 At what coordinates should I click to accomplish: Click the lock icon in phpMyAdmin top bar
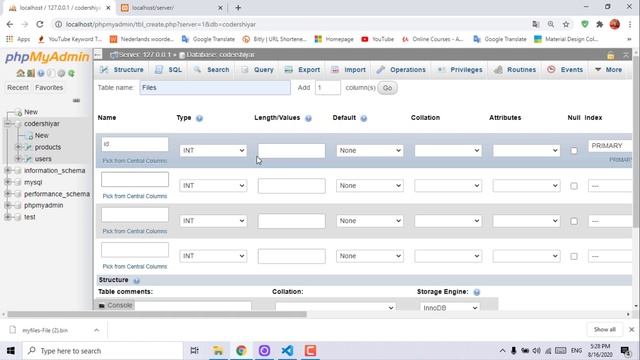pos(611,55)
